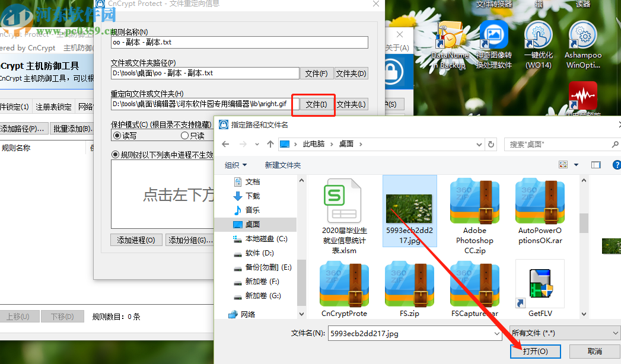The width and height of the screenshot is (621, 364).
Task: Open Ashampoo WinOpti desktop shortcut
Action: tap(582, 46)
